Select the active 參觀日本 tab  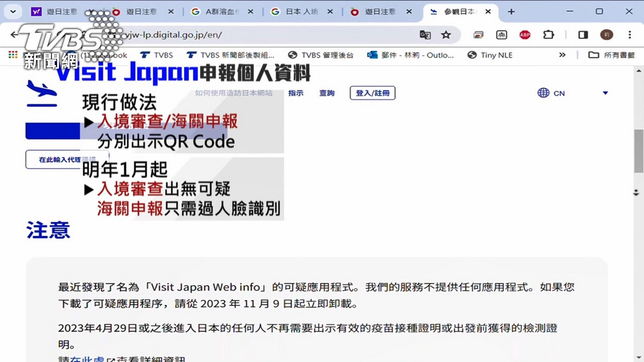tap(454, 12)
